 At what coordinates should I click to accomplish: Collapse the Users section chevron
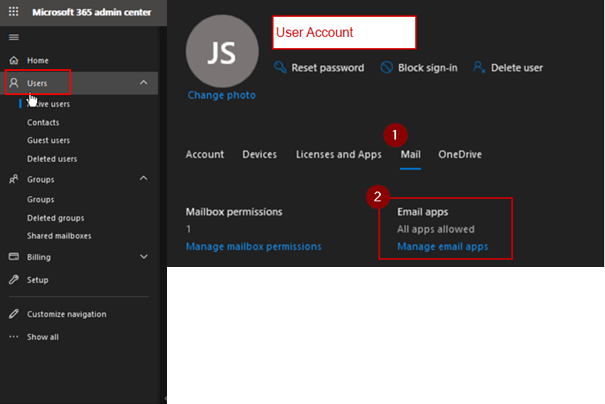(144, 83)
